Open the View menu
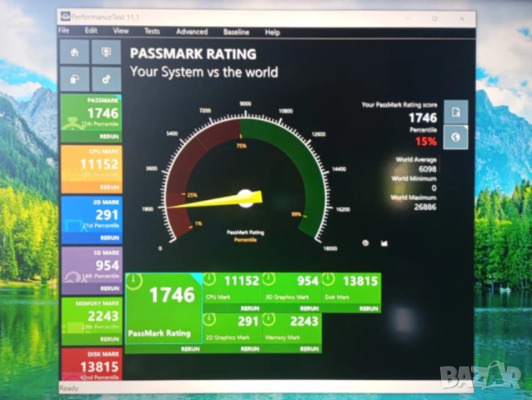The image size is (532, 400). coord(120,31)
